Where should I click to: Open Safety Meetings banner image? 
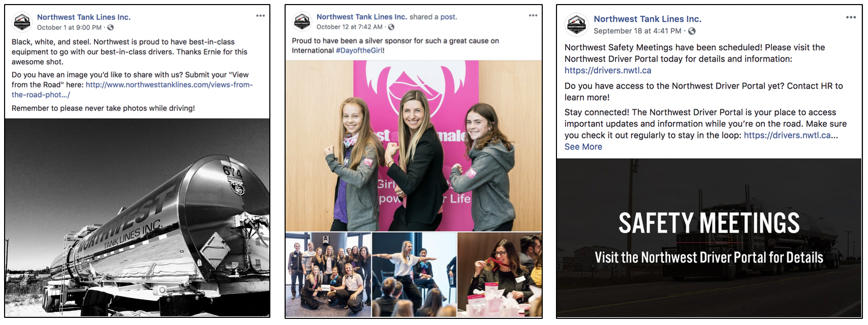[709, 238]
